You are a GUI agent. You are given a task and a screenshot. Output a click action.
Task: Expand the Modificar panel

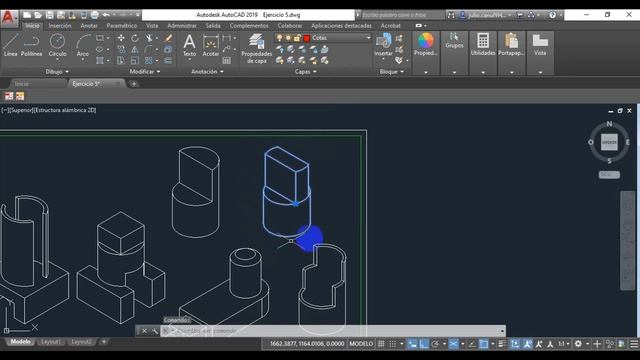tap(145, 71)
